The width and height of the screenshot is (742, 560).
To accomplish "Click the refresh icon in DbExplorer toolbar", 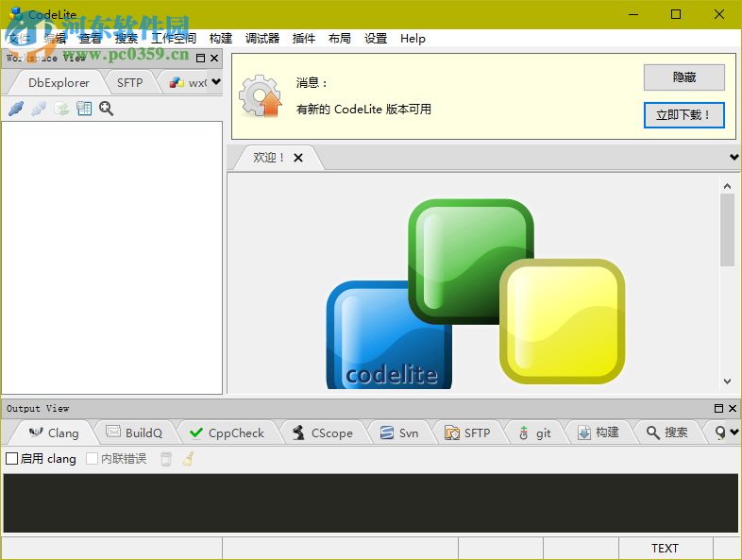I will click(61, 109).
